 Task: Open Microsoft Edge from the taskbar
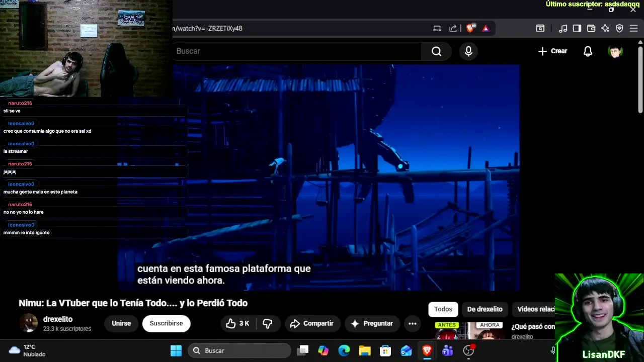[344, 351]
